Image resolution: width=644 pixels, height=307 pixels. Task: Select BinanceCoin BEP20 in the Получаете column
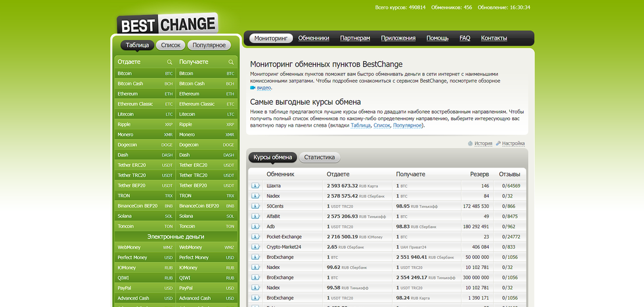[x=207, y=206]
